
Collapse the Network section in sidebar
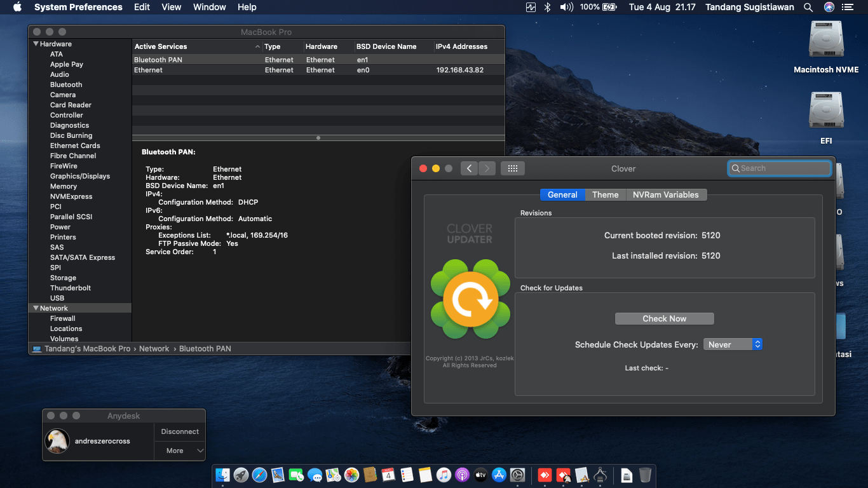36,308
